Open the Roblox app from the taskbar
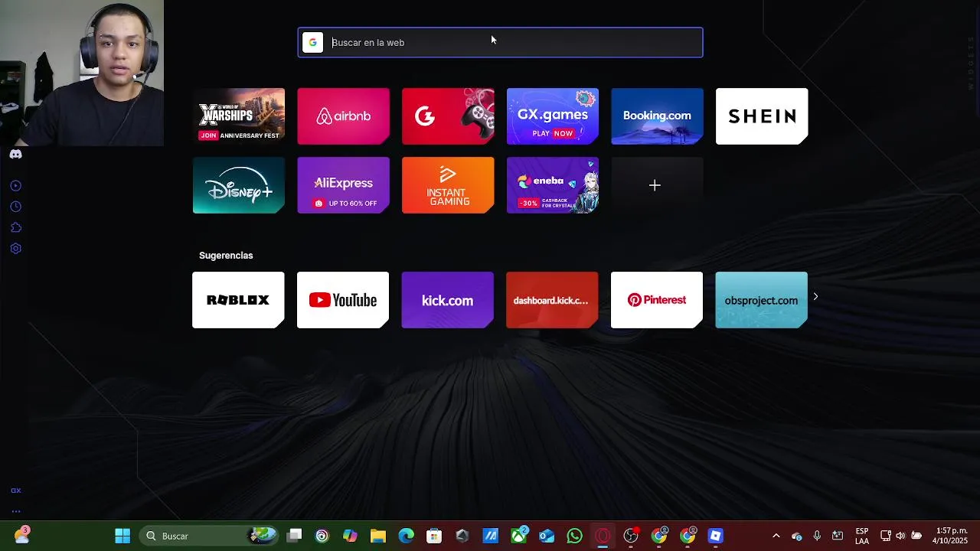The image size is (980, 551). (x=715, y=536)
